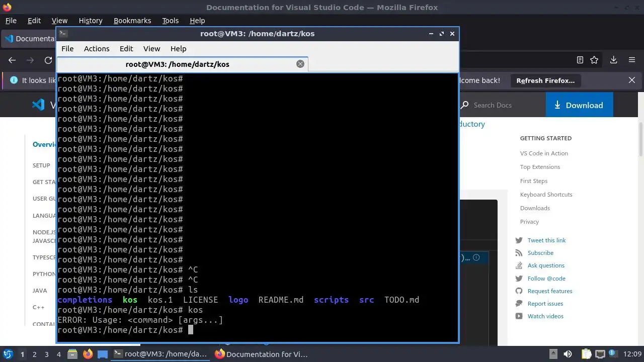Screen dimensions: 644x362
Task: Open the SETUP section in docs sidebar
Action: [x=41, y=165]
